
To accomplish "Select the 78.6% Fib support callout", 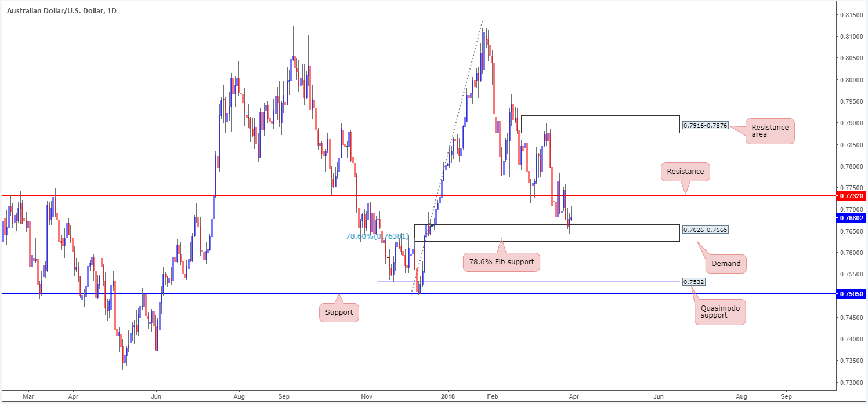I will [x=502, y=263].
